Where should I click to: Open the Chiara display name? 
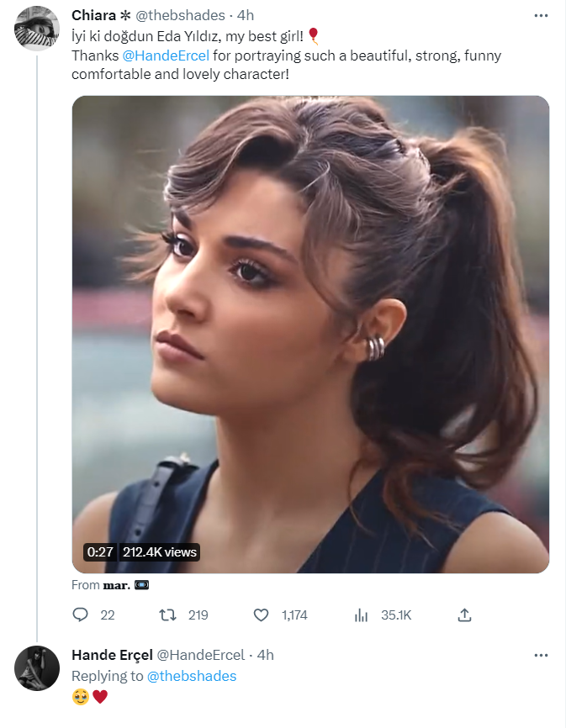click(94, 15)
